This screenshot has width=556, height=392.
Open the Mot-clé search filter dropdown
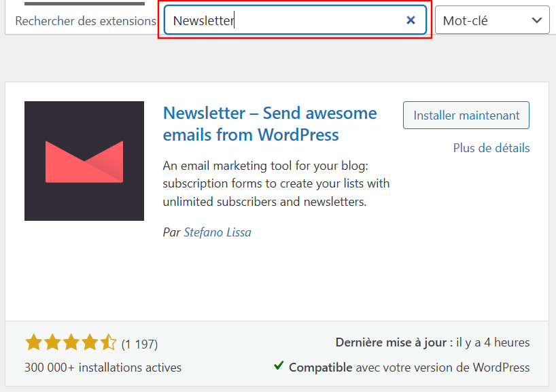point(491,20)
